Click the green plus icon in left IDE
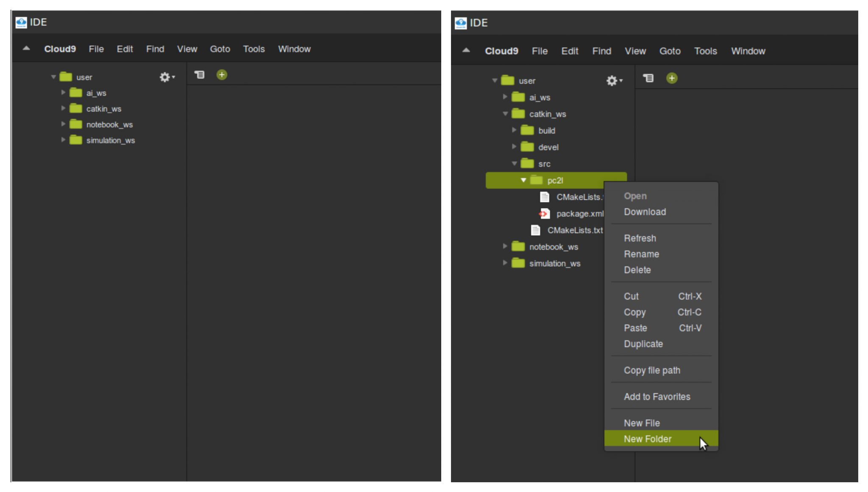Viewport: 868px width, 492px height. [222, 75]
